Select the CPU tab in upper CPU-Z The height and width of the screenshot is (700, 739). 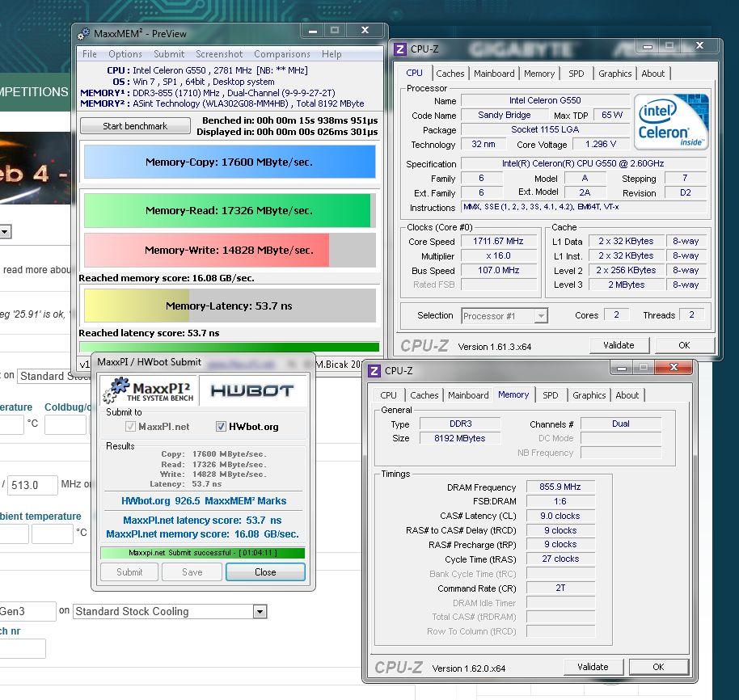click(414, 73)
